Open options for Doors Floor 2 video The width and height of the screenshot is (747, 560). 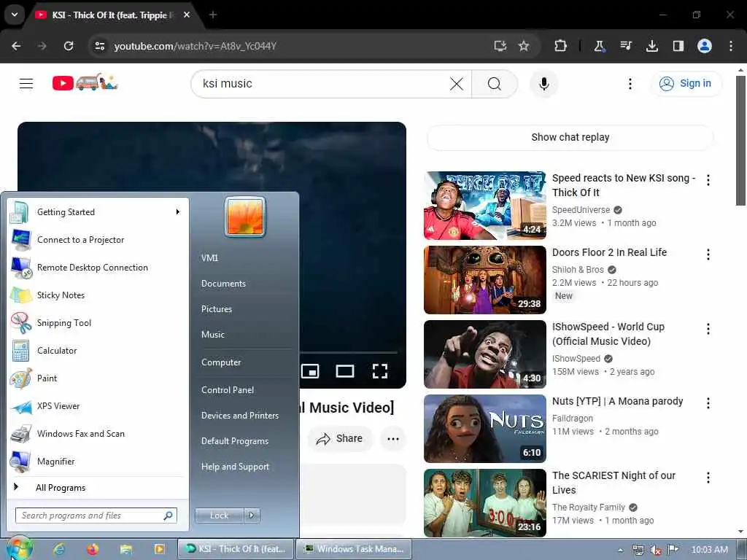(708, 254)
